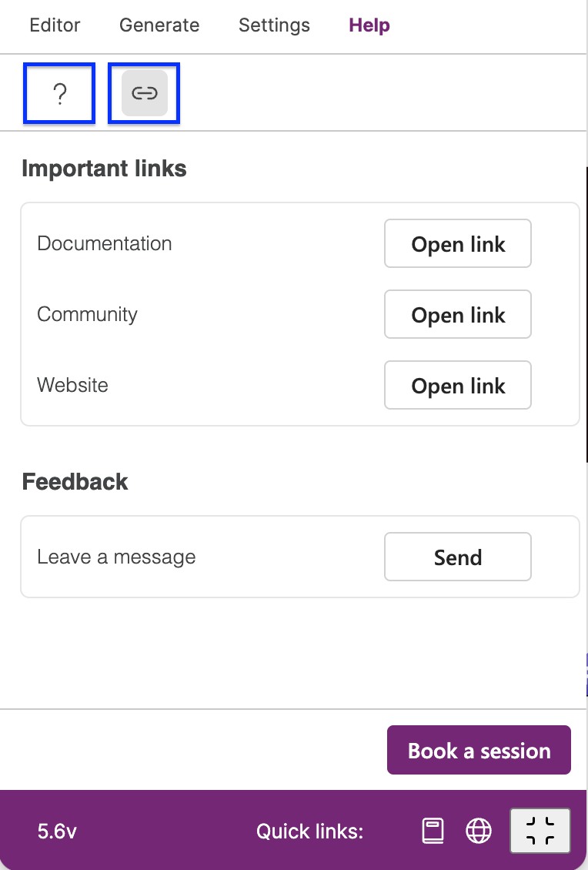Click the 5.6v version label
Viewport: 588px width, 870px height.
tap(57, 832)
